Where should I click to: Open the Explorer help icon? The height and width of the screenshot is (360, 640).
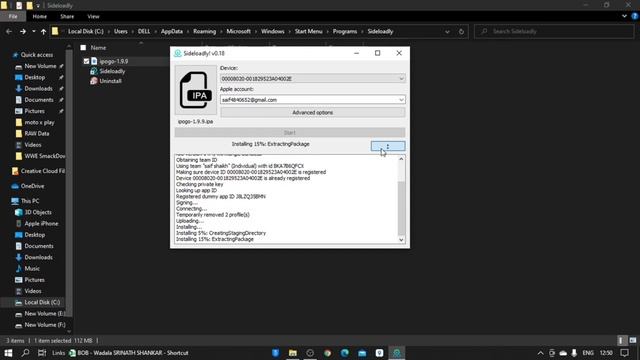[x=635, y=16]
